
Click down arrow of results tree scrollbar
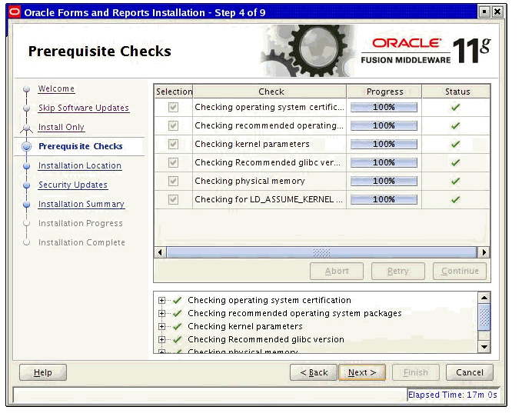pos(484,347)
